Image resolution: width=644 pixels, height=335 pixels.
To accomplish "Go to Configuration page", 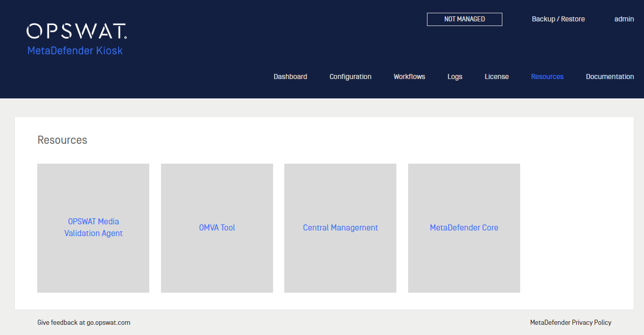I will point(351,76).
